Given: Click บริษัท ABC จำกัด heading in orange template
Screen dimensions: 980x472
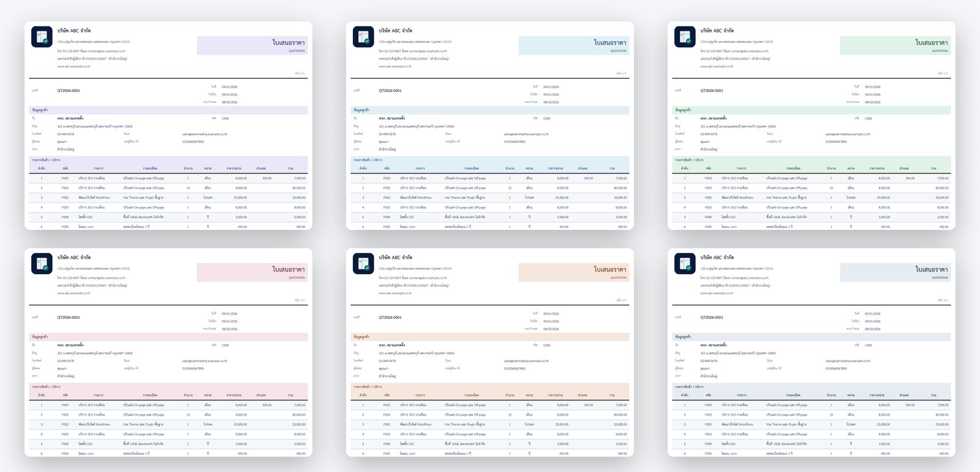Looking at the screenshot, I should [x=396, y=257].
